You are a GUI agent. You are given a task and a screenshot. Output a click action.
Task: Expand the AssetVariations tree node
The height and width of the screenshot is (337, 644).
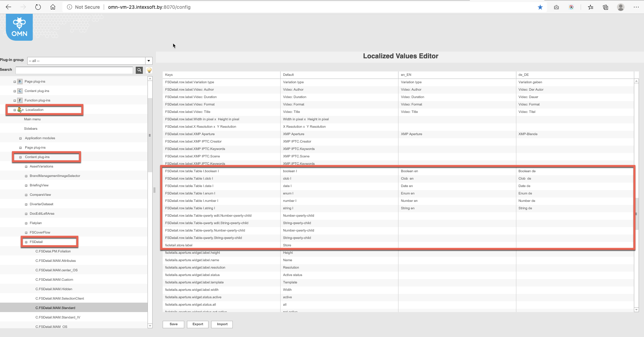click(26, 166)
